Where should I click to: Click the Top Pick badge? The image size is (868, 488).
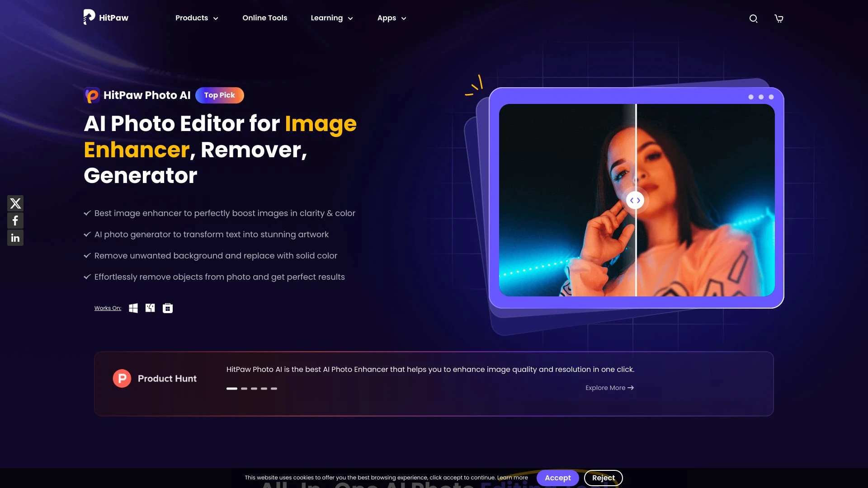(x=220, y=95)
